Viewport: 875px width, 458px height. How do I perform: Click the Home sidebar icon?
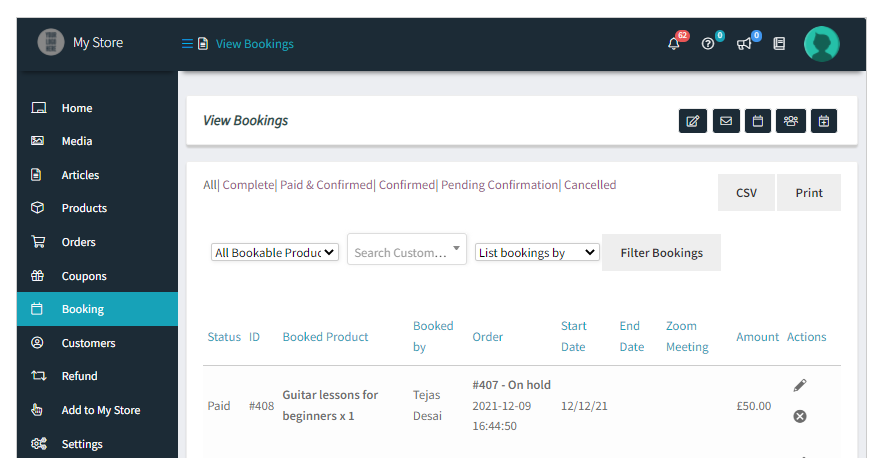point(39,108)
